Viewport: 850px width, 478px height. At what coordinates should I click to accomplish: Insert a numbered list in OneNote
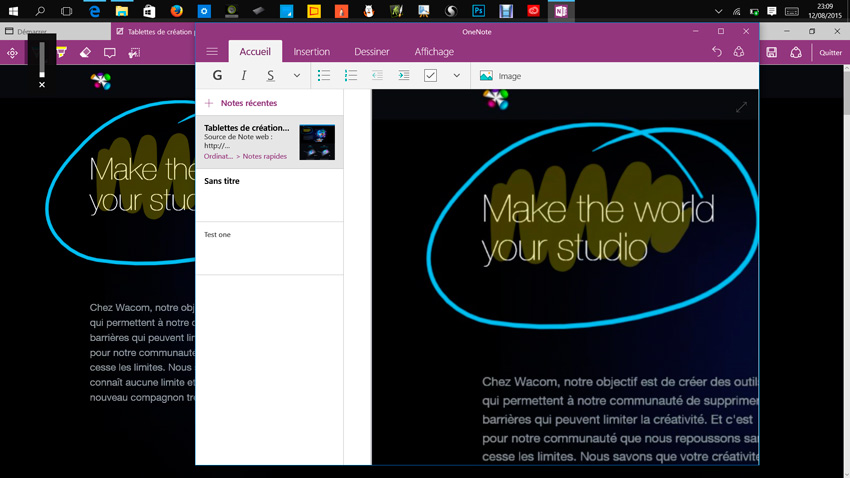tap(351, 75)
